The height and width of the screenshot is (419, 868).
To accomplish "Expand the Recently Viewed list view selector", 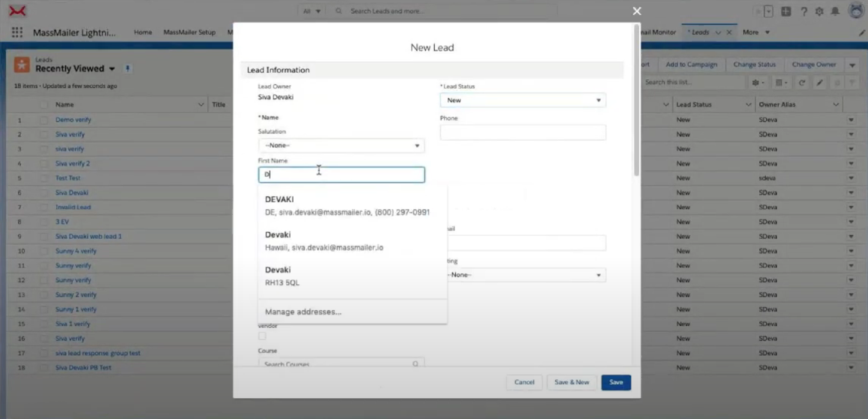I will click(112, 69).
